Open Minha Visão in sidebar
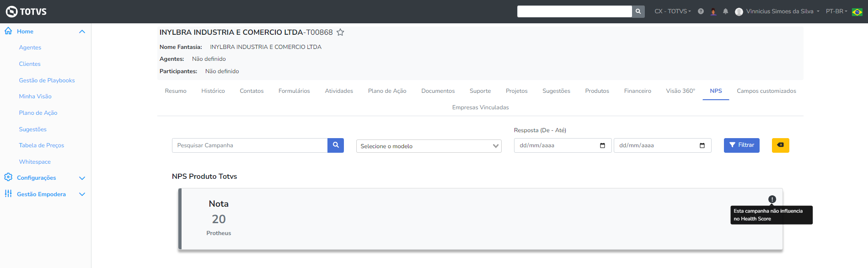This screenshot has width=868, height=268. [35, 96]
